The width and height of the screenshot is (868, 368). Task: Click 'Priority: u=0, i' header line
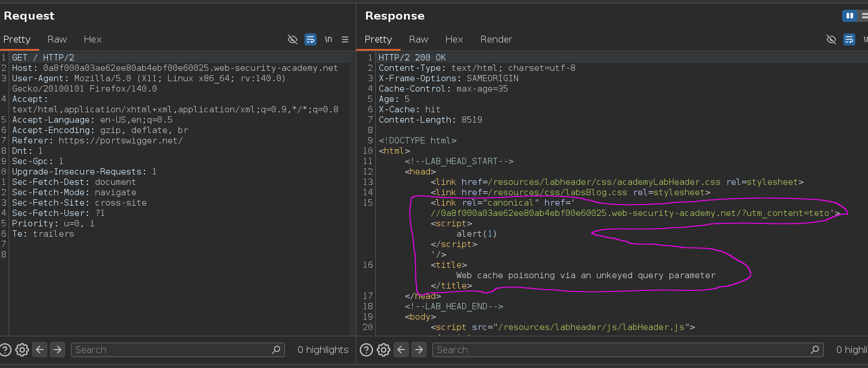(54, 223)
